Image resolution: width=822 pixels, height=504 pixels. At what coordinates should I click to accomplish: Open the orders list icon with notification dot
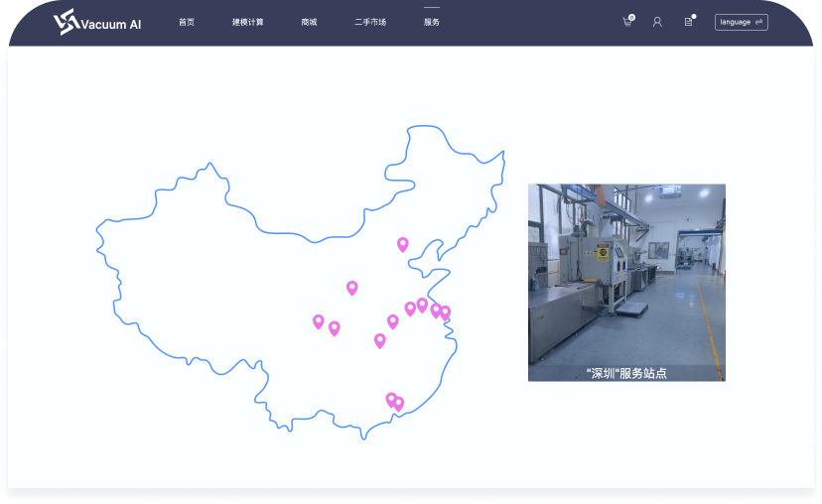pyautogui.click(x=689, y=21)
